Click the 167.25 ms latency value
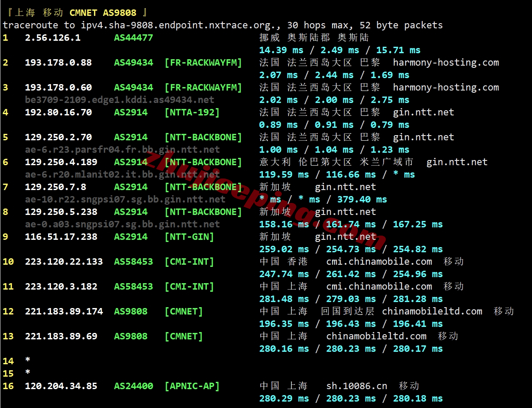The image size is (532, 408). click(x=418, y=224)
